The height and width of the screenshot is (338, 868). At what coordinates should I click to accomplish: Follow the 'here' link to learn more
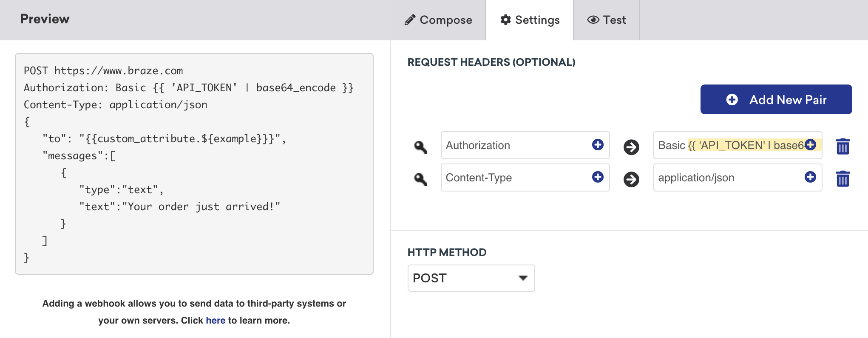[x=216, y=320]
